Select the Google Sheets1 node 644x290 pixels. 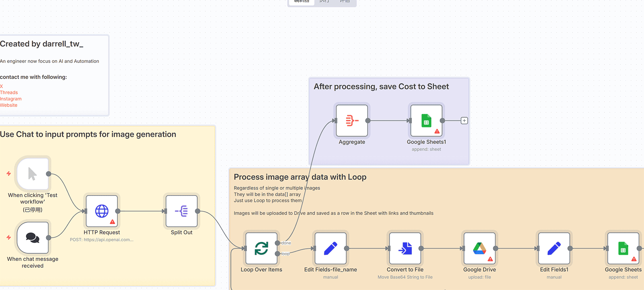426,120
